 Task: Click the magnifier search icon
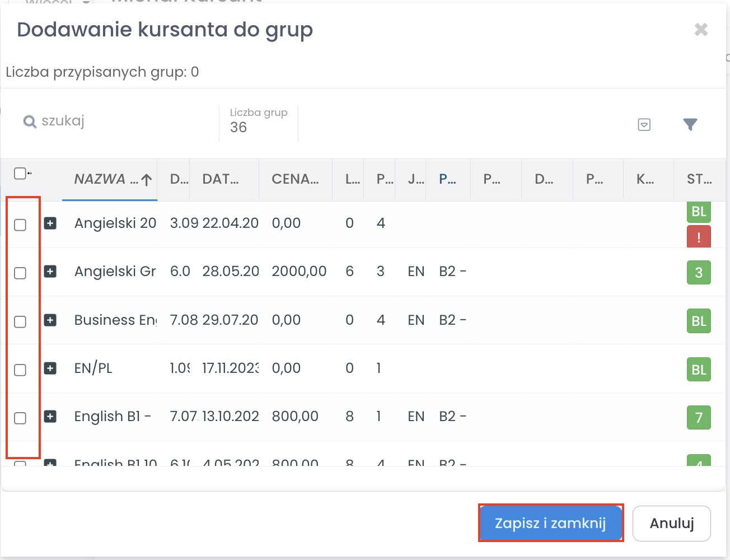pyautogui.click(x=30, y=122)
